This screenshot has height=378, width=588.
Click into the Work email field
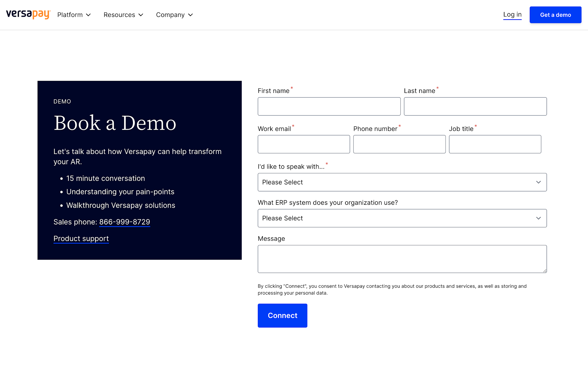tap(304, 144)
